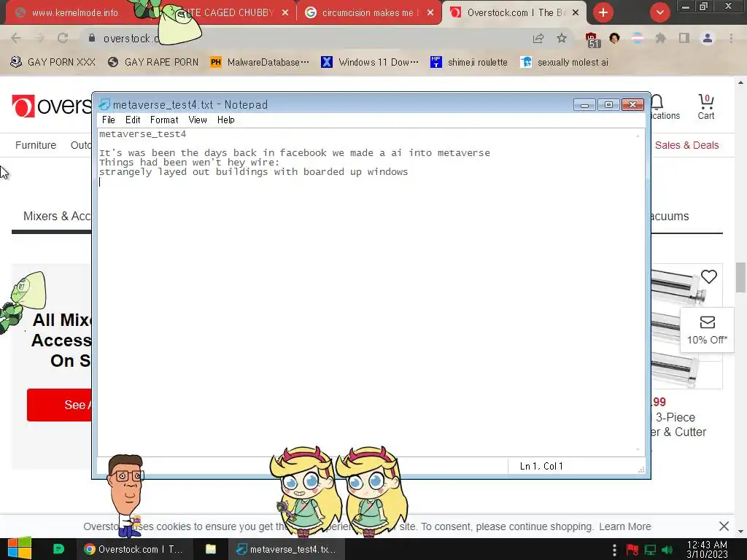Screen dimensions: 747x560
Task: Open the MalwareDatabase bookmark
Action: click(x=260, y=62)
